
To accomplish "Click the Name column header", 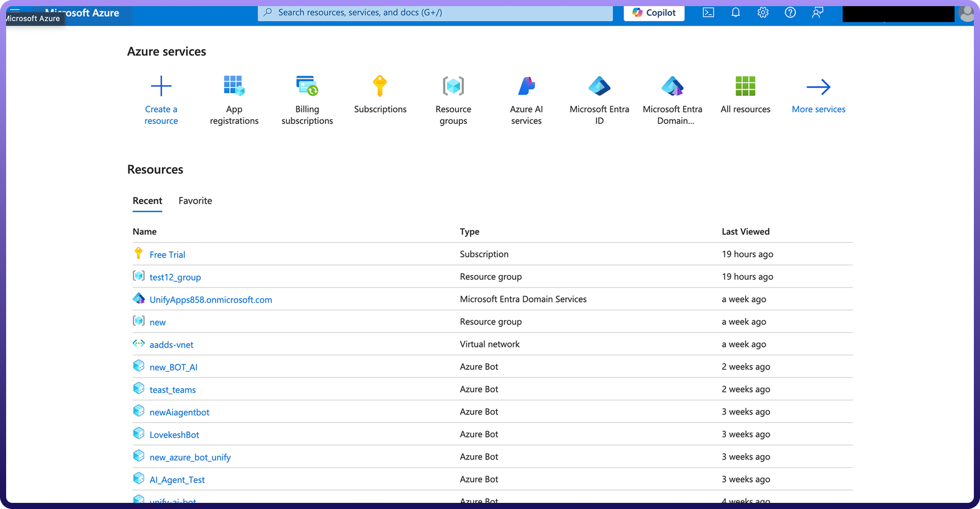I will click(144, 232).
